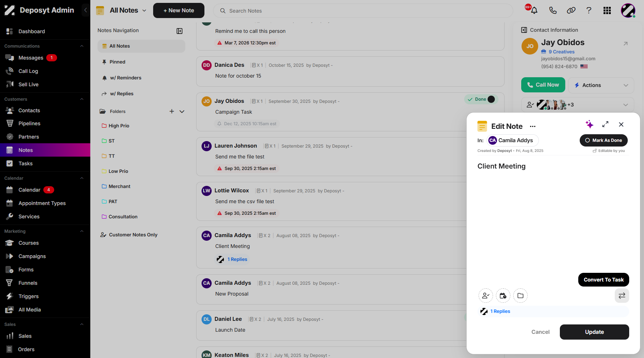Click the calendar reminder icon in Edit Note
Screen dimensions: 644x358
point(503,296)
